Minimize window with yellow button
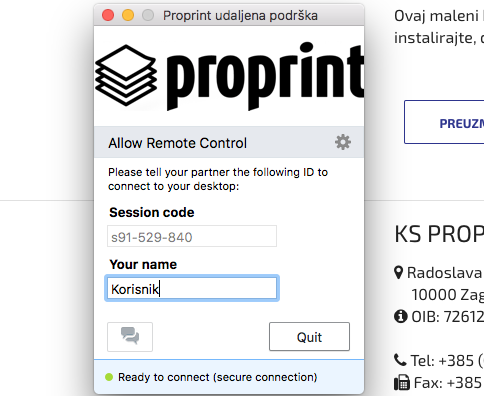The image size is (484, 396). (x=128, y=15)
